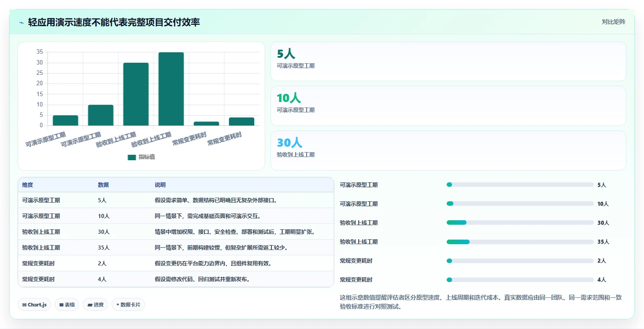Click the 2人 cell in the table

102,264
